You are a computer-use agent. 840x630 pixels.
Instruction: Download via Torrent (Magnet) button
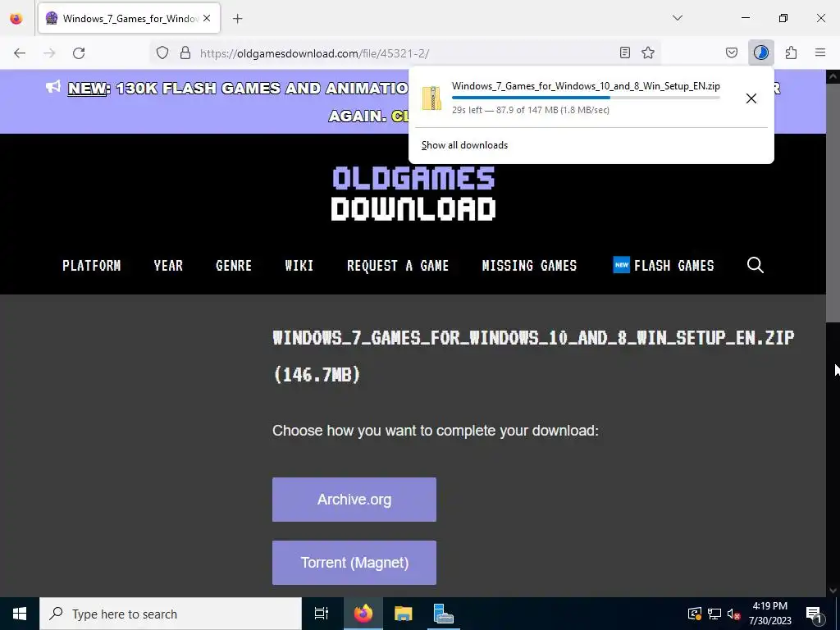pyautogui.click(x=354, y=563)
